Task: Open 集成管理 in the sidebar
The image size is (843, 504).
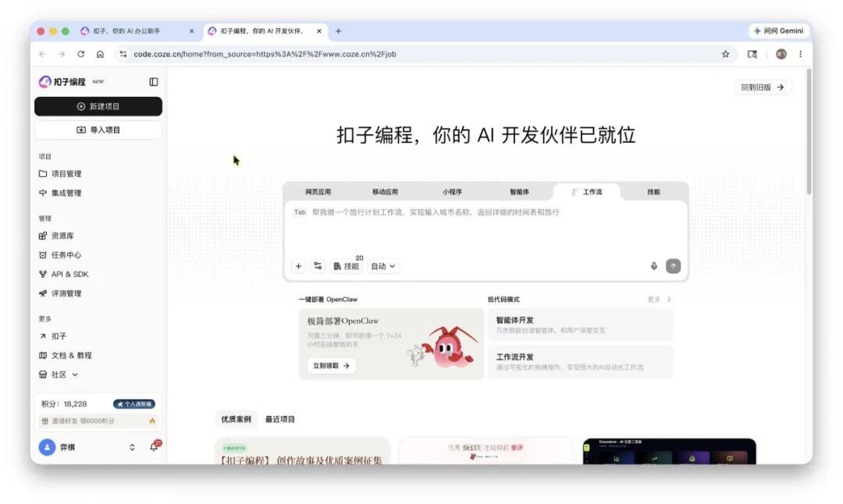Action: pos(60,193)
